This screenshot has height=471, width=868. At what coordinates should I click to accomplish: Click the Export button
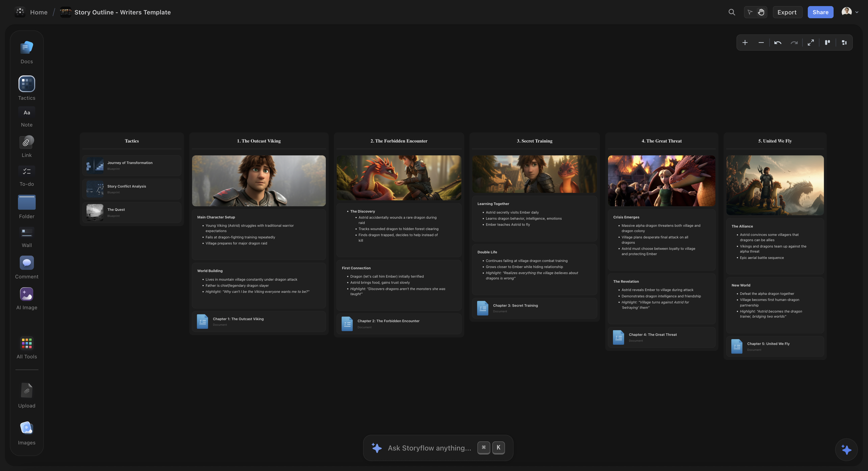(x=787, y=12)
